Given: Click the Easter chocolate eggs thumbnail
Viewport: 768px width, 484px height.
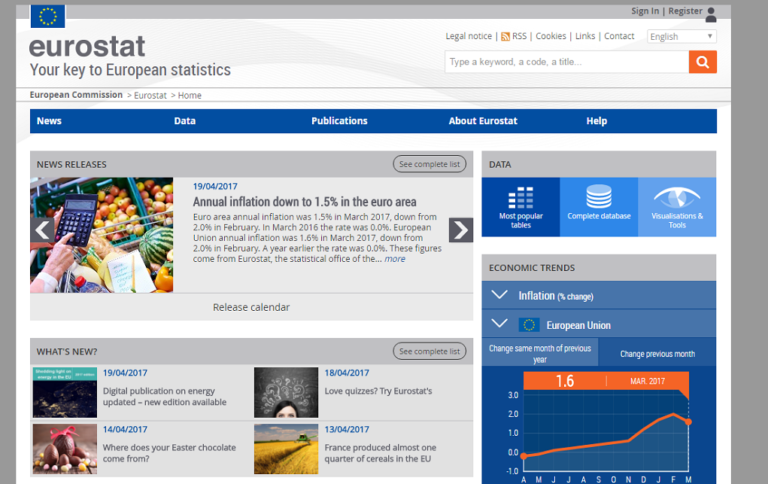Looking at the screenshot, I should pyautogui.click(x=65, y=449).
